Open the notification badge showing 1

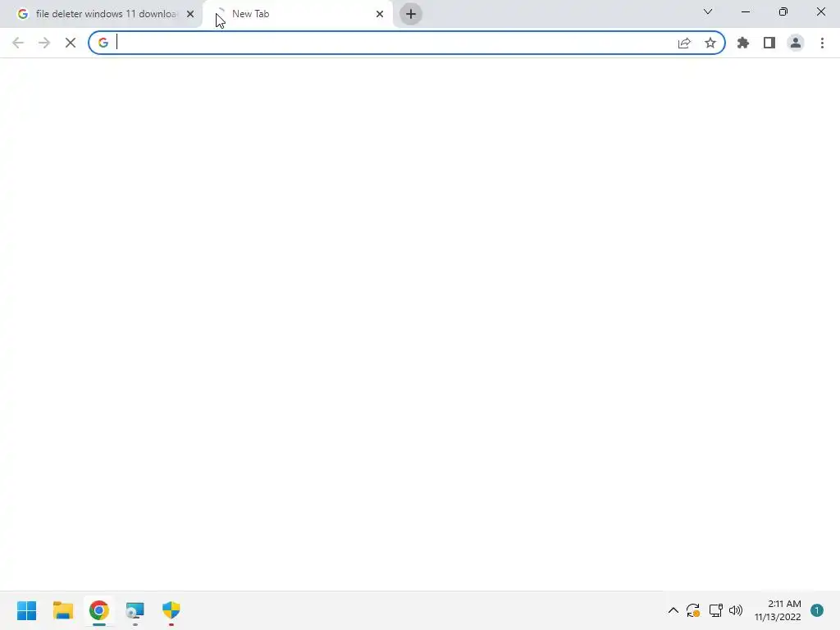(x=817, y=610)
